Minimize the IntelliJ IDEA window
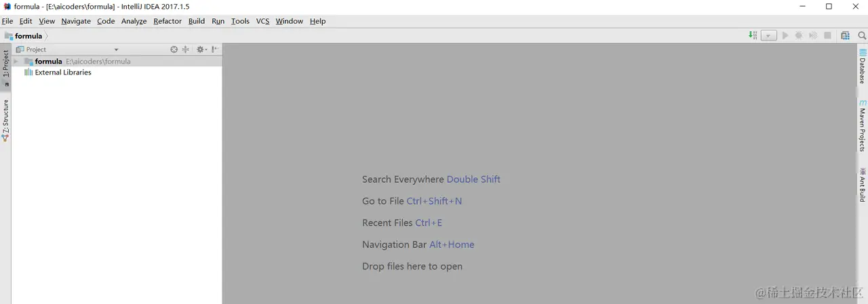This screenshot has width=868, height=304. 802,6
